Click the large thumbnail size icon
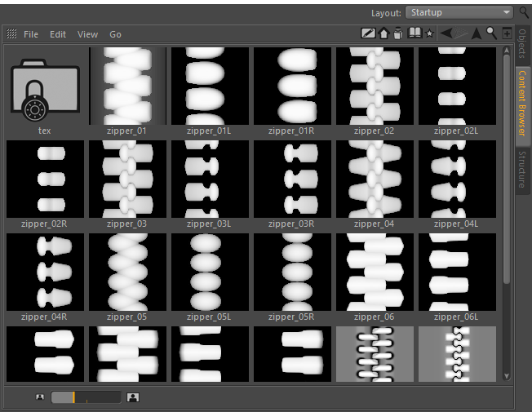This screenshot has height=412, width=532. pos(133,397)
